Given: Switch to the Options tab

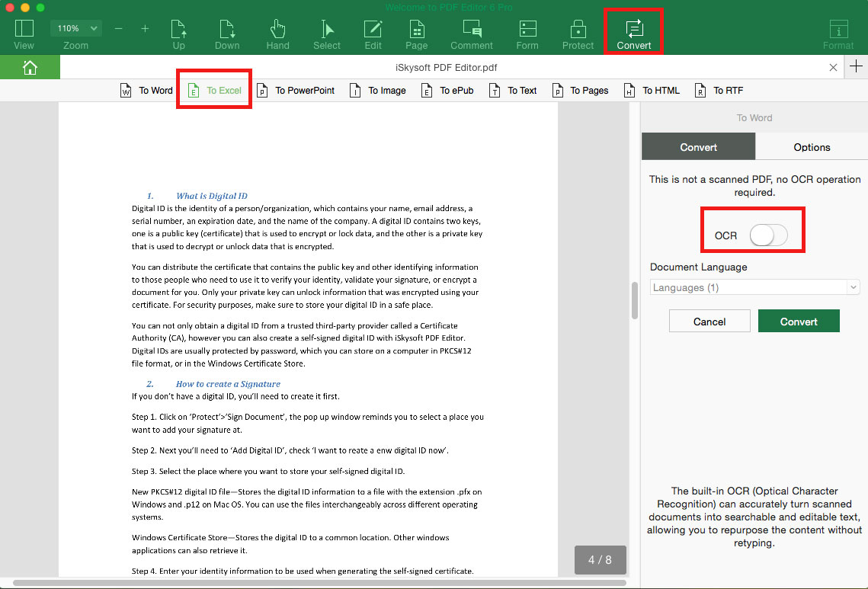Looking at the screenshot, I should [x=811, y=146].
